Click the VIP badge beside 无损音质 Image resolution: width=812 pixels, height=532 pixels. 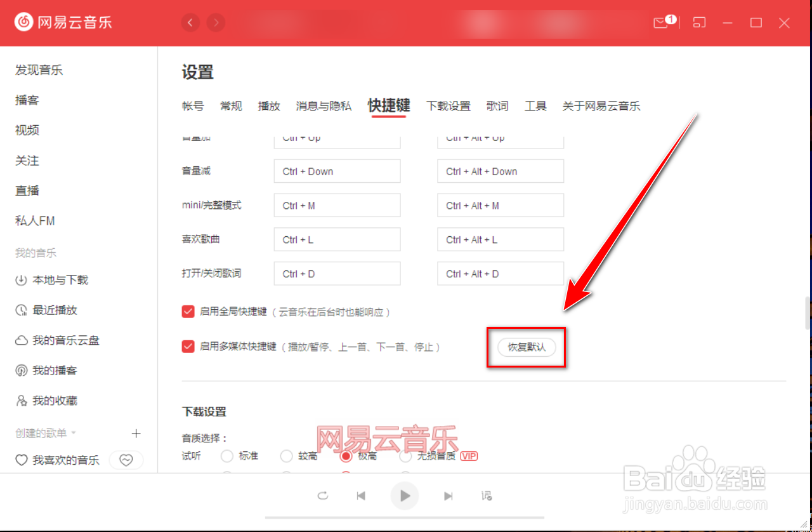point(469,456)
